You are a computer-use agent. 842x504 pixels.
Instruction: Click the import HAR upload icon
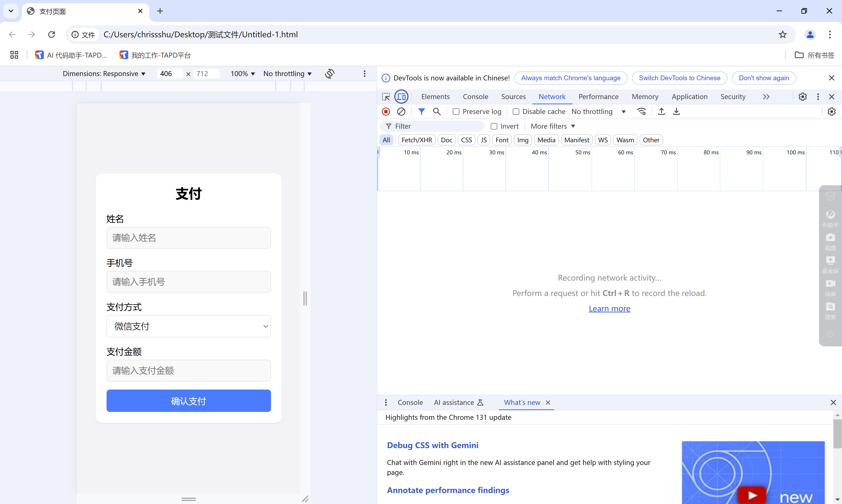pos(661,111)
